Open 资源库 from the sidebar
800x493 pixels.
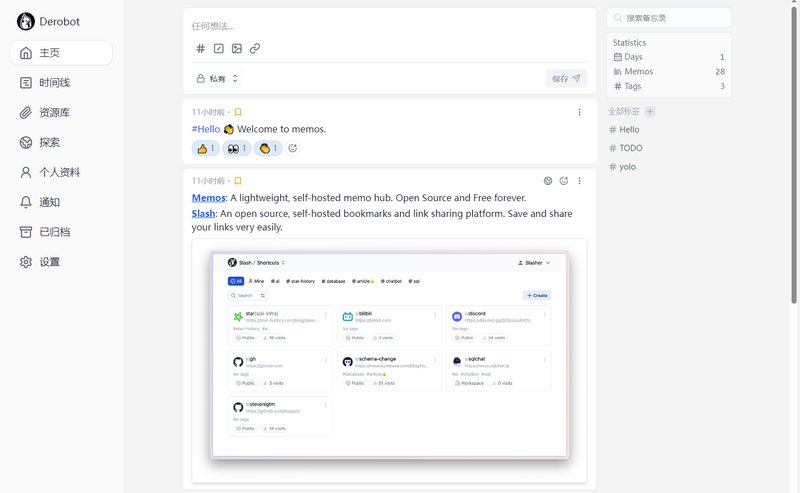click(x=55, y=112)
